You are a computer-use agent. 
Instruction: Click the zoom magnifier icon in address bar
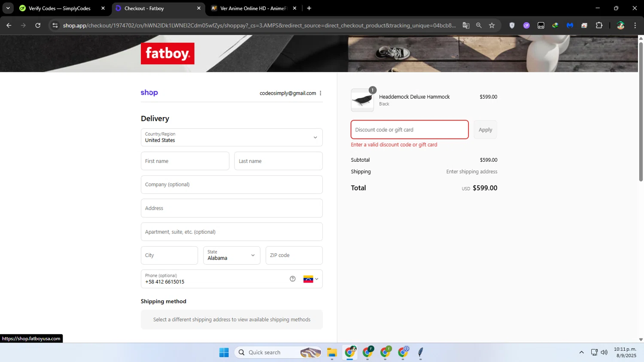point(479,25)
